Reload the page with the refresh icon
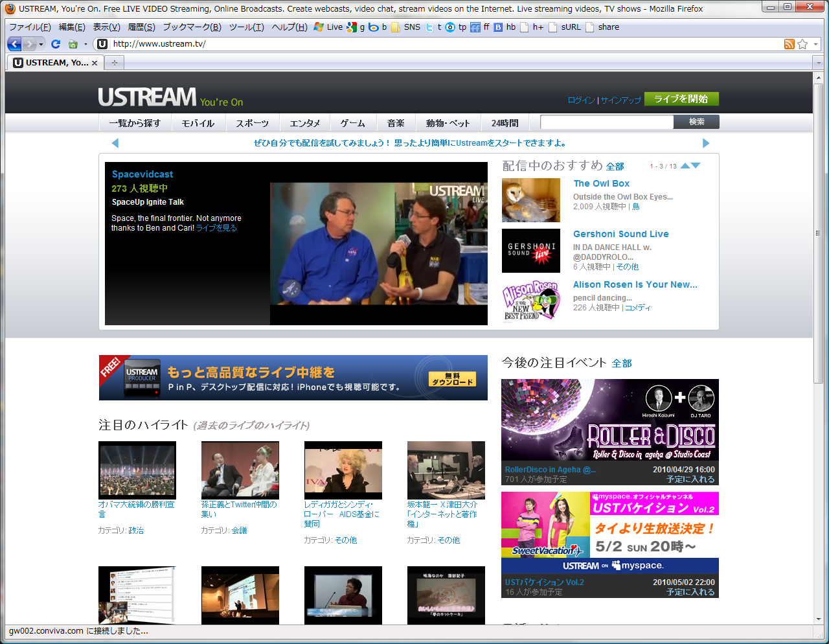 [x=56, y=44]
